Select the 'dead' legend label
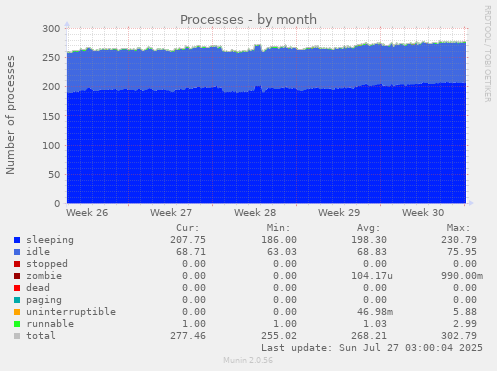 point(38,288)
